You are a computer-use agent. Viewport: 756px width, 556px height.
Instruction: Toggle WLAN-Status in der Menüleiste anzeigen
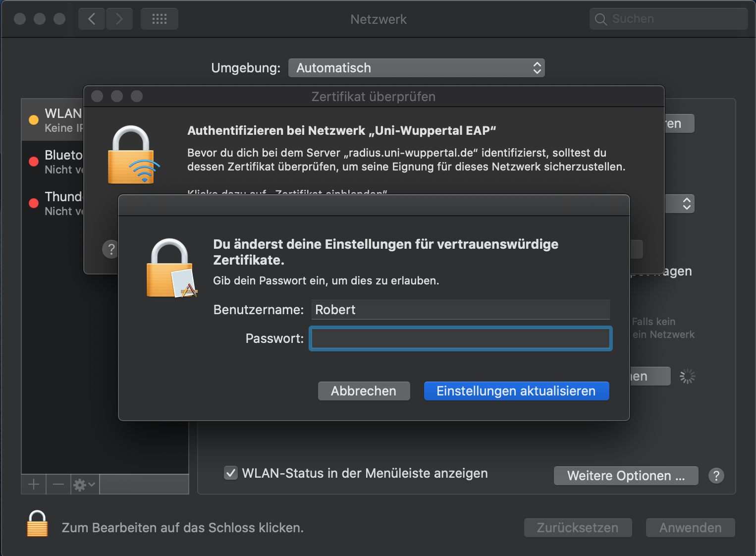click(x=231, y=473)
